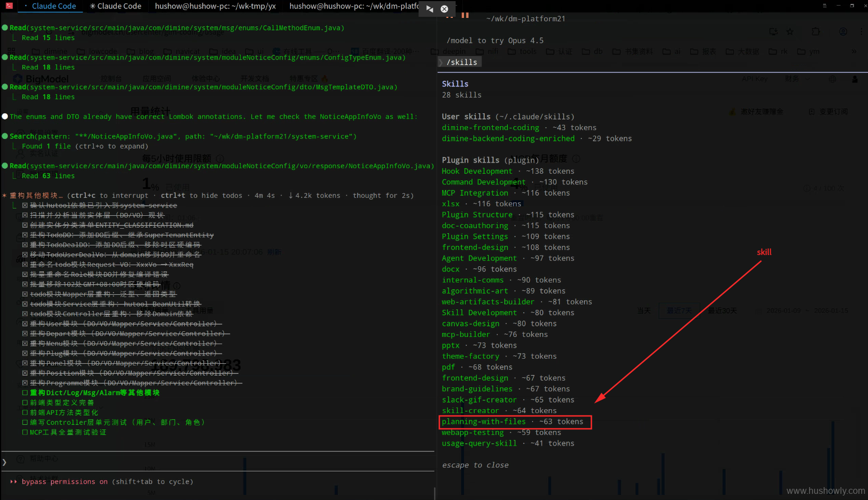
Task: Click the browser profile avatar icon
Action: pos(843,32)
